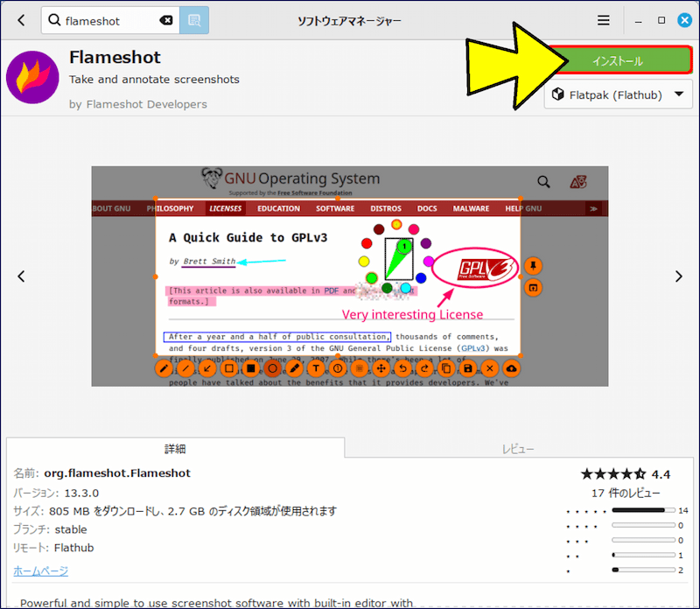Go back using the back arrow
This screenshot has width=700, height=609.
(21, 20)
